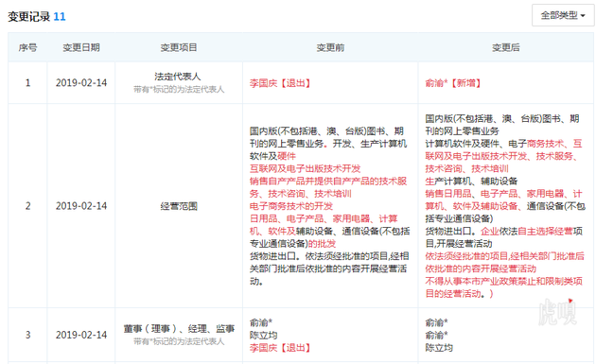Click the 变更记录 count number 11
Viewport: 596px width, 364px height.
pyautogui.click(x=60, y=17)
